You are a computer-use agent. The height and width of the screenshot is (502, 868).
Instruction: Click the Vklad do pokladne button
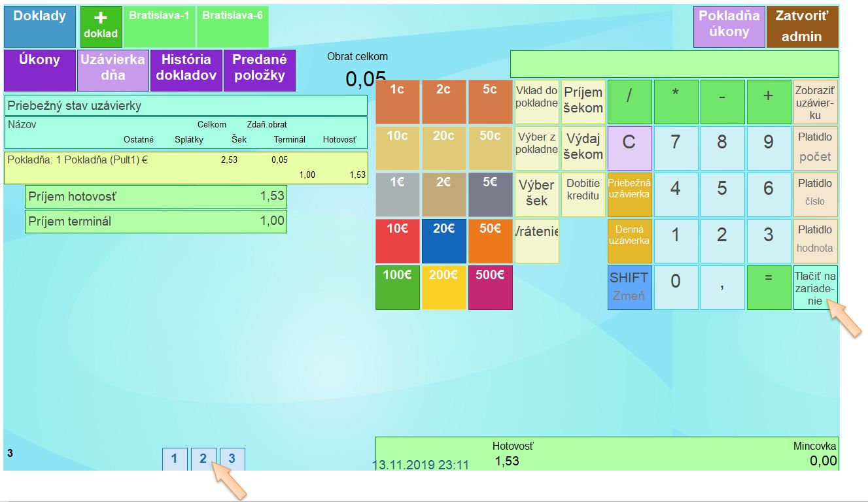pyautogui.click(x=536, y=102)
